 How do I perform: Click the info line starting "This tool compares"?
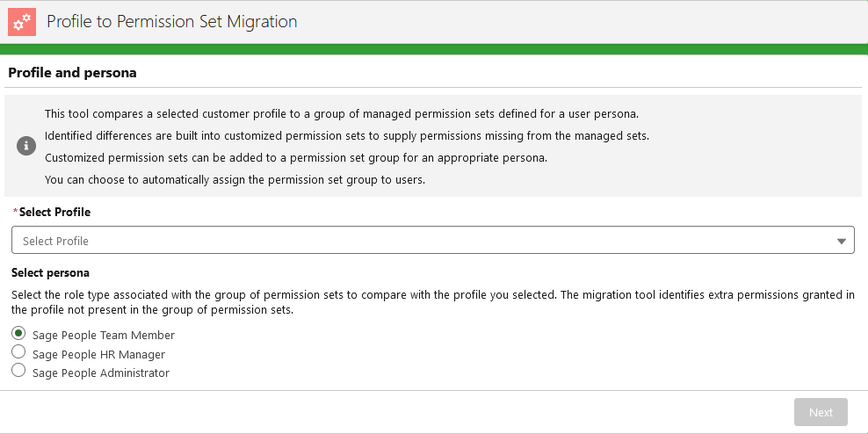(x=341, y=114)
